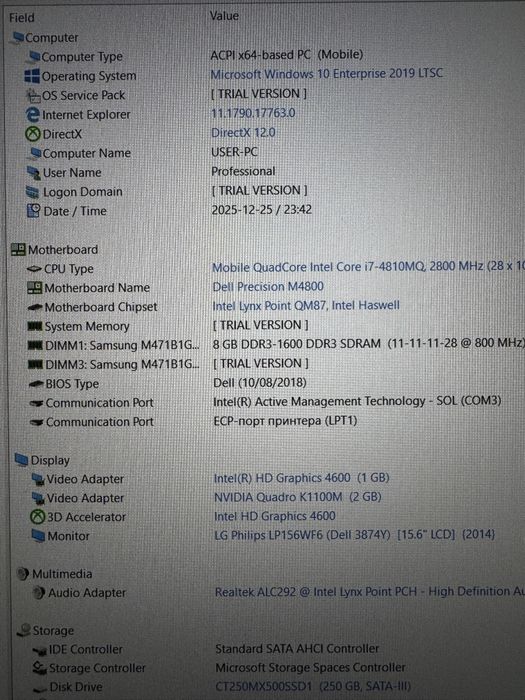Select the Intel Active Management Technology COM3 value
This screenshot has width=525, height=700.
coord(357,401)
